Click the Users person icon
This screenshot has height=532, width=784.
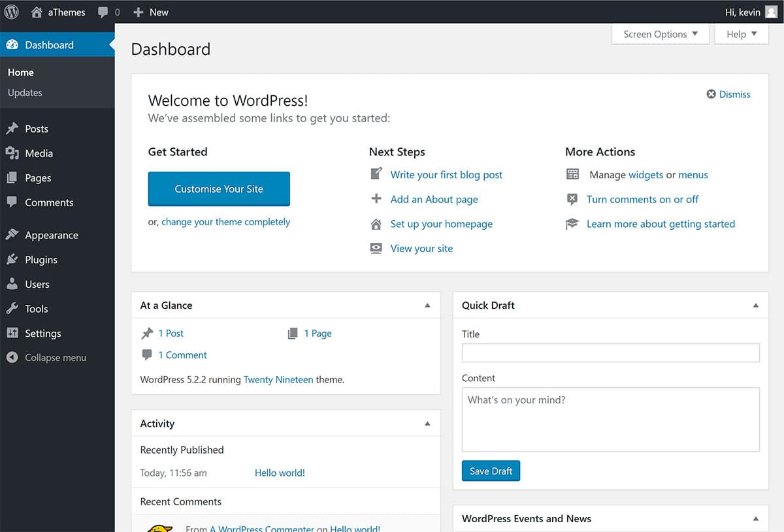click(12, 284)
